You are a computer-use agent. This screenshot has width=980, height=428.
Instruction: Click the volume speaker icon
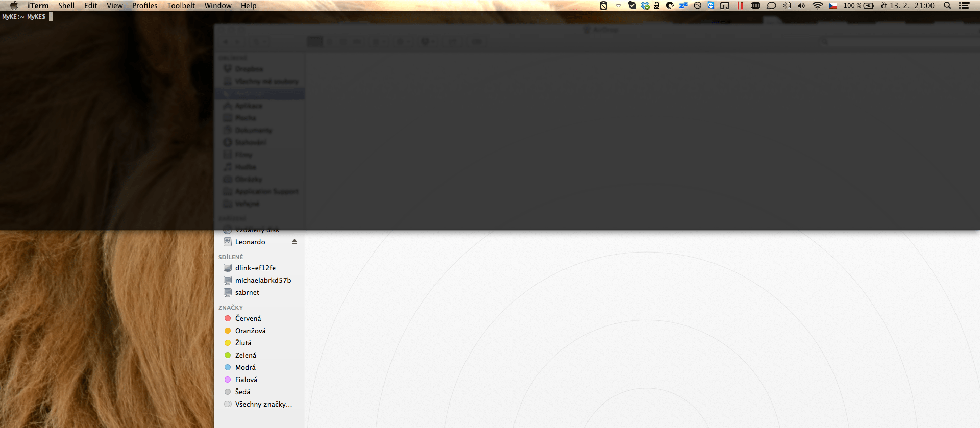point(801,6)
